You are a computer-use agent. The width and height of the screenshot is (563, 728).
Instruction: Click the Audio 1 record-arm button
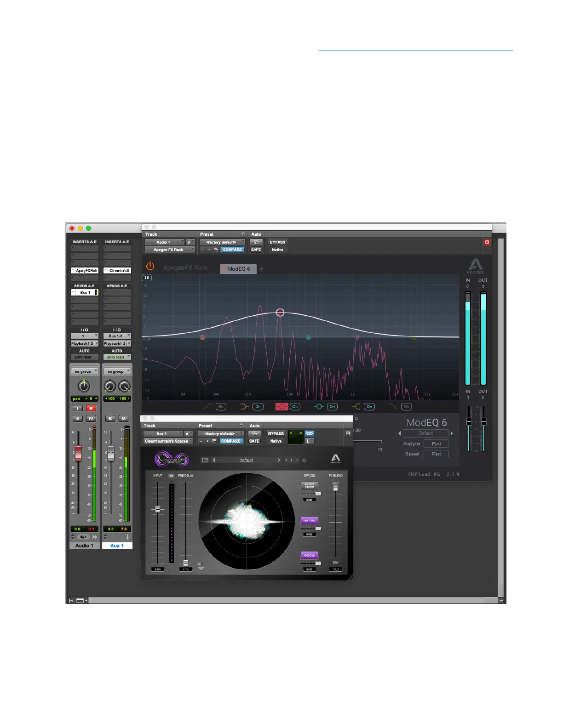click(91, 408)
